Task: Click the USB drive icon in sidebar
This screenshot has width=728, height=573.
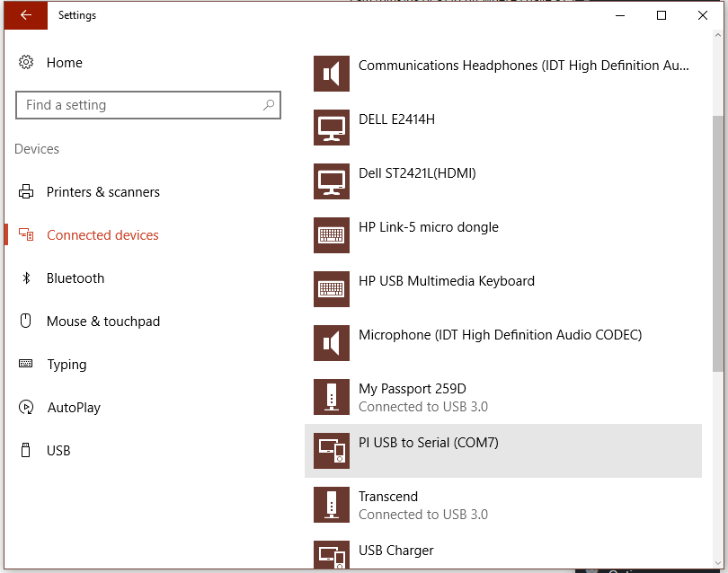Action: point(26,450)
